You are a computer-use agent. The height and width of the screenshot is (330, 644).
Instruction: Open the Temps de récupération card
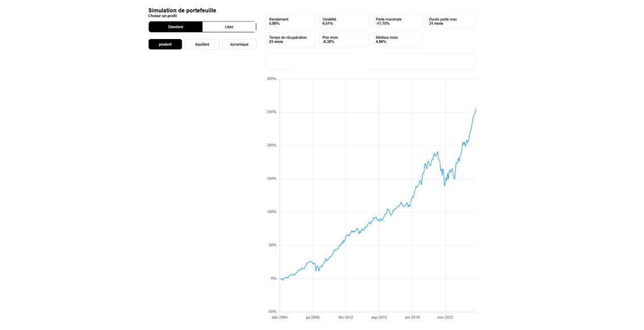290,39
